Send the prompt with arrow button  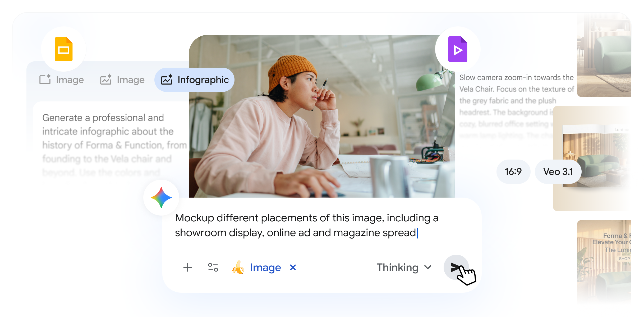click(x=456, y=267)
